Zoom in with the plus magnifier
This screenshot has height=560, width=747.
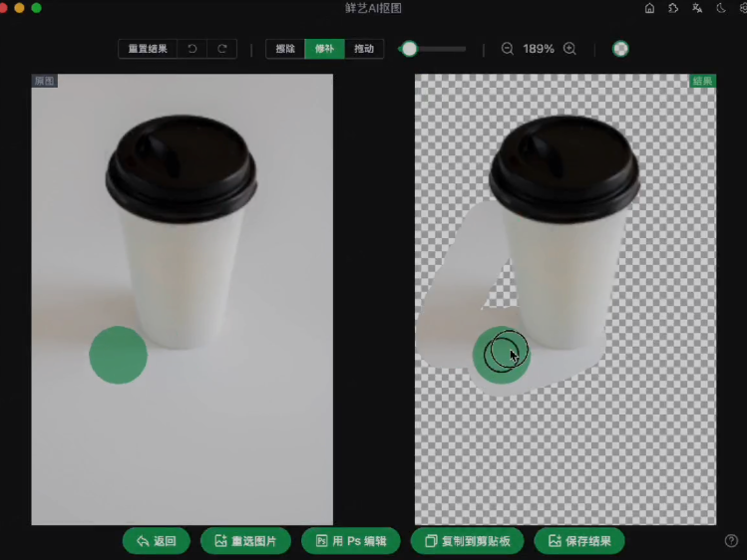pos(569,49)
